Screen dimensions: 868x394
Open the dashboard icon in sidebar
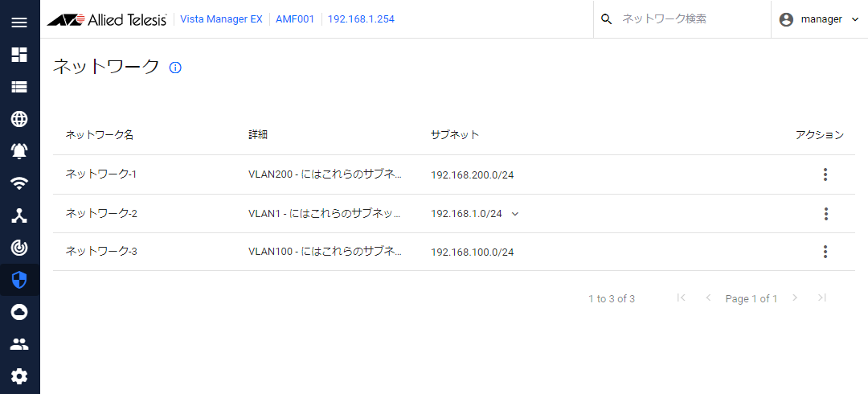[19, 55]
